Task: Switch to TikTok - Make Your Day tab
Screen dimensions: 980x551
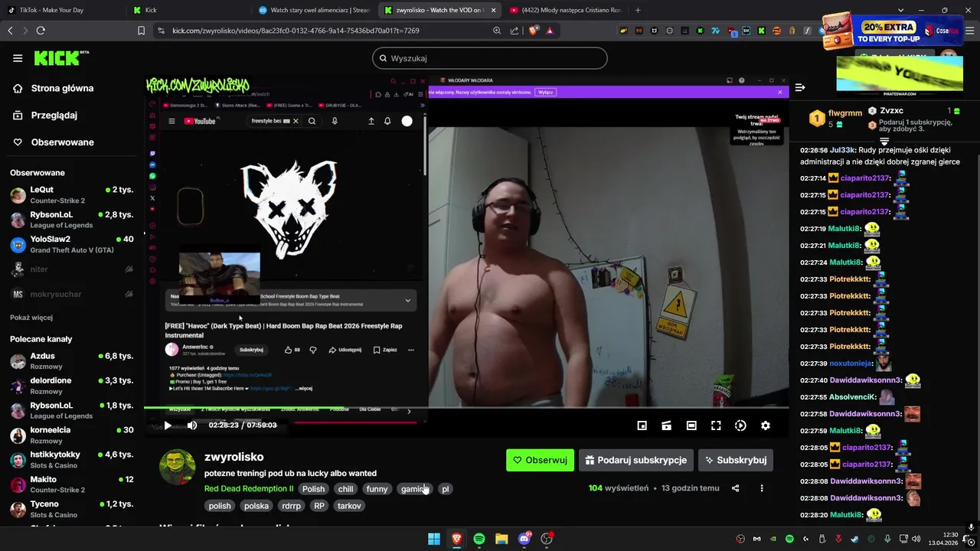Action: point(61,10)
